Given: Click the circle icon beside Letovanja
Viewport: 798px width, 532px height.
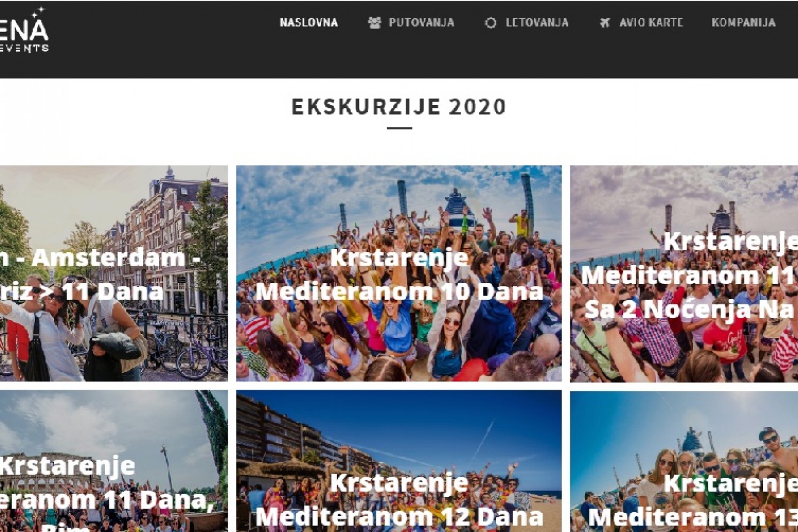Looking at the screenshot, I should [490, 23].
